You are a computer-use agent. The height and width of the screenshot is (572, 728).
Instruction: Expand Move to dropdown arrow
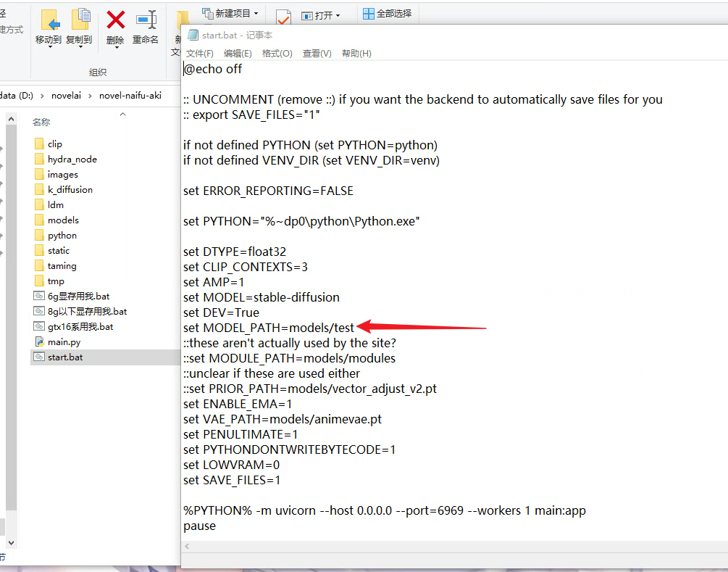tap(50, 47)
